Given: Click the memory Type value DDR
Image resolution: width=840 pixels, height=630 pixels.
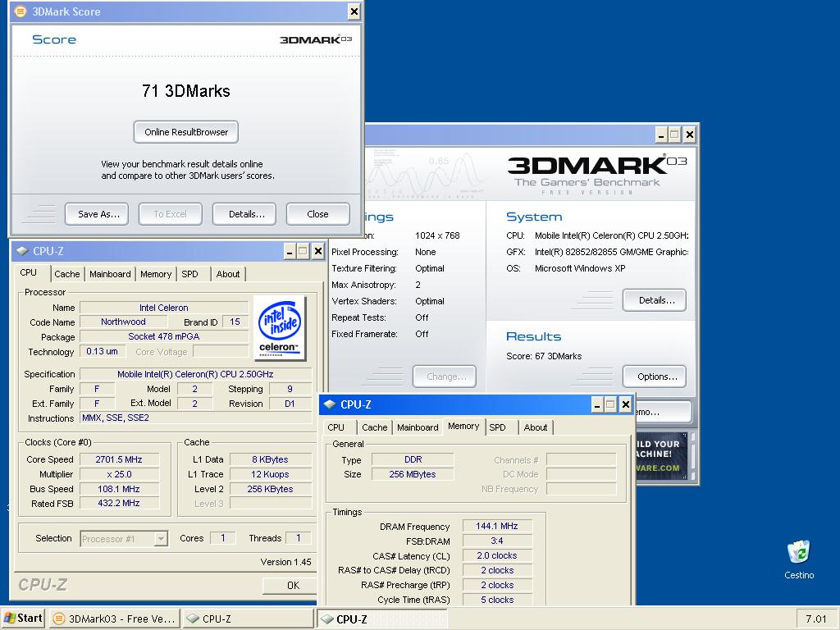Looking at the screenshot, I should pyautogui.click(x=413, y=459).
